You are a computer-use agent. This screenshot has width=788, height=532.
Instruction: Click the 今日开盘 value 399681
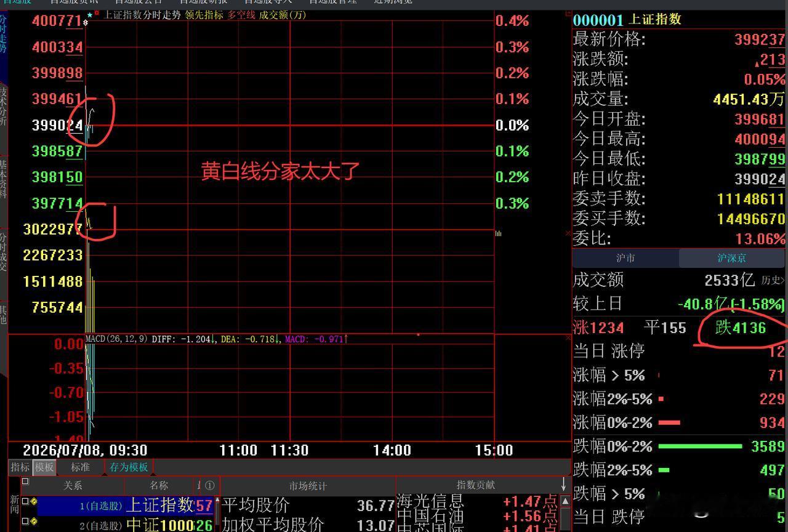coord(760,119)
